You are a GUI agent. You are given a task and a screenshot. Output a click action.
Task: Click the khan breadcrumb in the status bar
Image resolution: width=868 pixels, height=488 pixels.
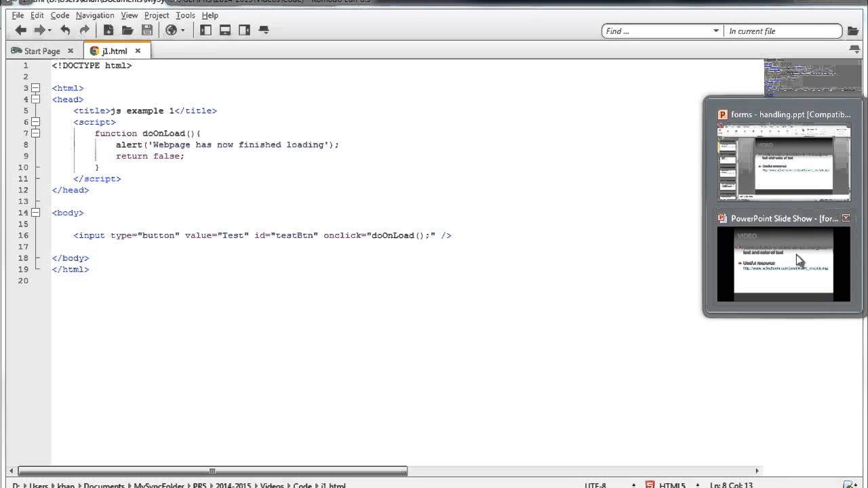click(66, 485)
